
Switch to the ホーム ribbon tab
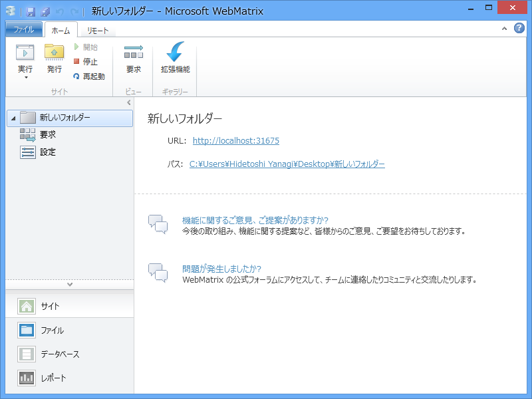tap(61, 30)
